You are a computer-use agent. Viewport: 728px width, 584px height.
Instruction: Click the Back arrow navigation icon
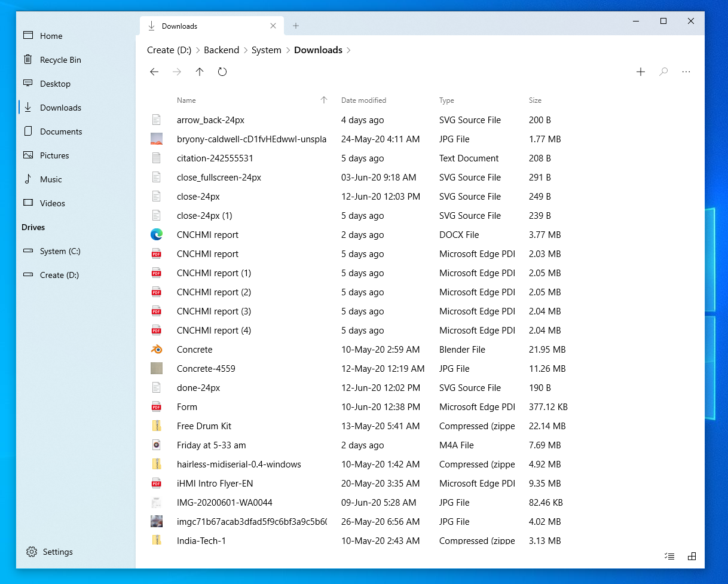pos(154,72)
